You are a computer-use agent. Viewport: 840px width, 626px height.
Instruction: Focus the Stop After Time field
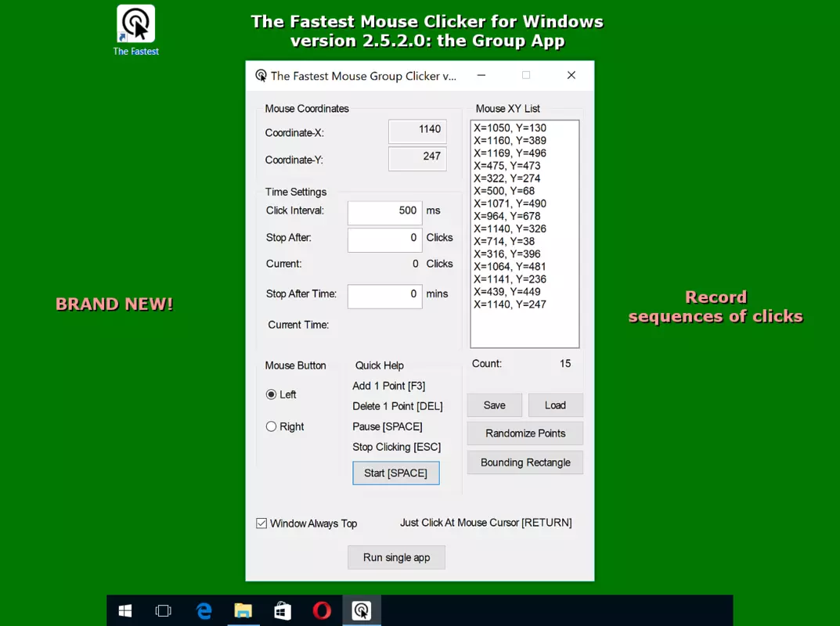point(384,296)
